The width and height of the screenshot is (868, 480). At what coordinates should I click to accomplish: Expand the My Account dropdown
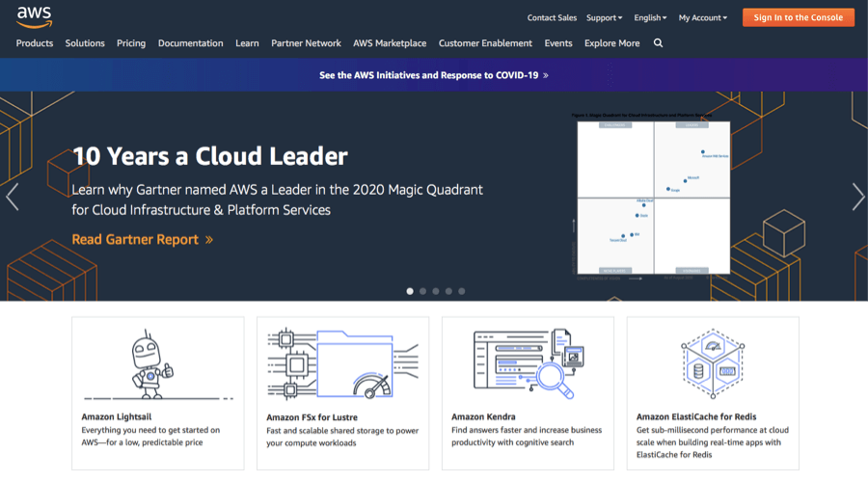point(703,17)
